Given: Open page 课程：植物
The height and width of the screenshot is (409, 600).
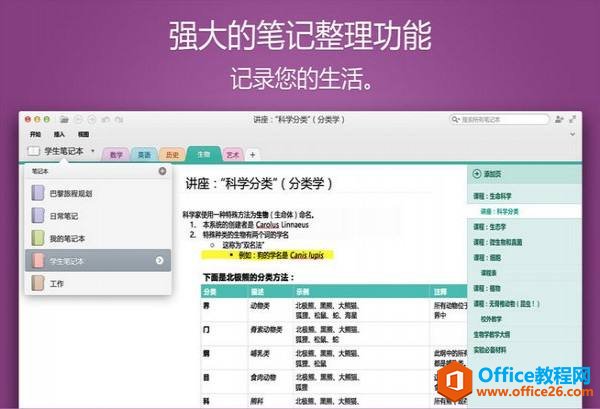Looking at the screenshot, I should coord(524,288).
